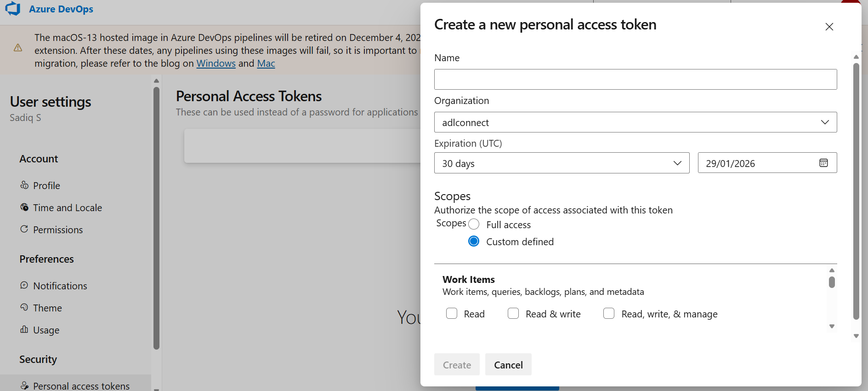The image size is (868, 391).
Task: Open the Windows blog link
Action: tap(216, 63)
